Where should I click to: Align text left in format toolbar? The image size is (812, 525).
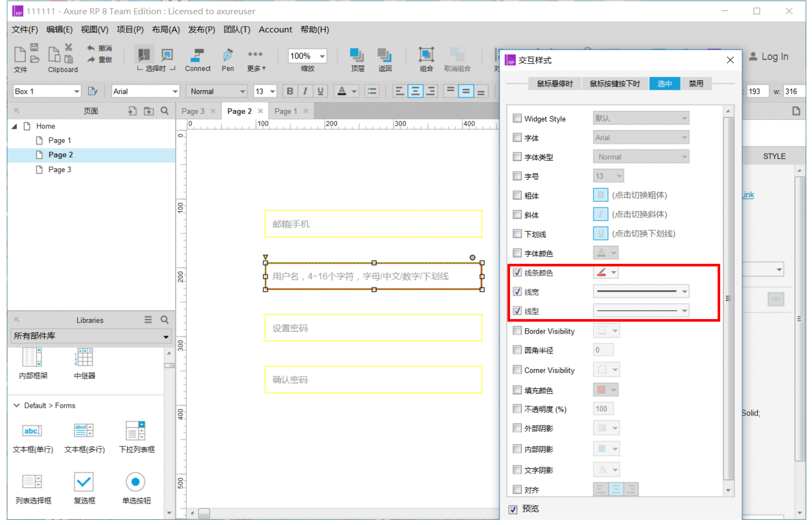399,91
